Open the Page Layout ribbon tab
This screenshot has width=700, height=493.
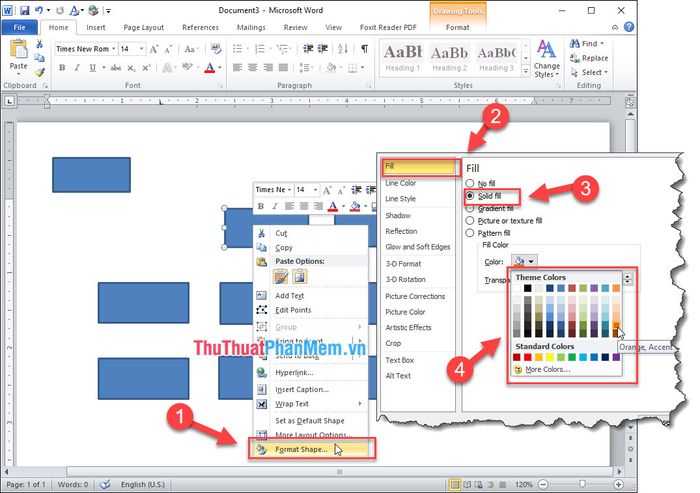[144, 28]
